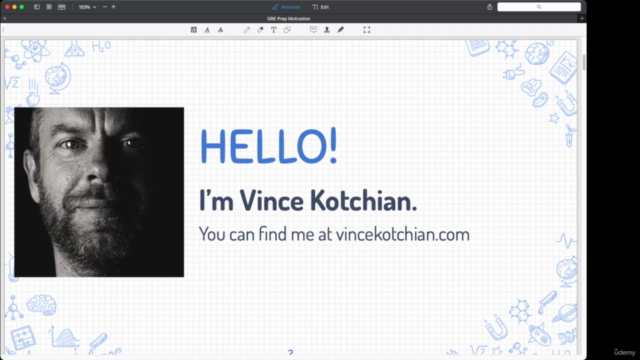Switch to two-page split view

[x=62, y=7]
